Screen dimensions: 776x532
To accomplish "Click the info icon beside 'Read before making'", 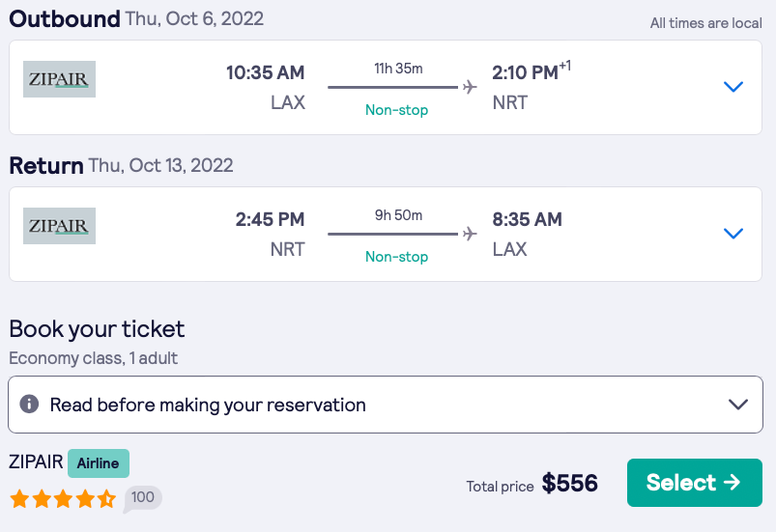I will 30,404.
